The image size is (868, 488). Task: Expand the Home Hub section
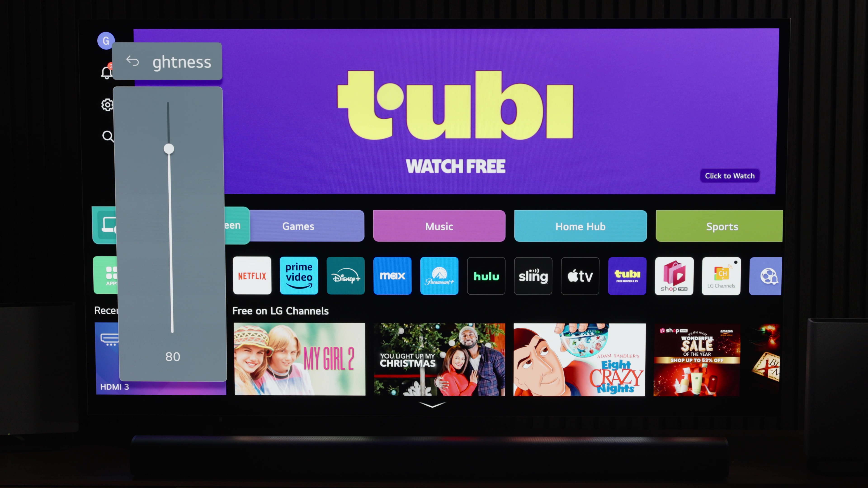pos(581,226)
